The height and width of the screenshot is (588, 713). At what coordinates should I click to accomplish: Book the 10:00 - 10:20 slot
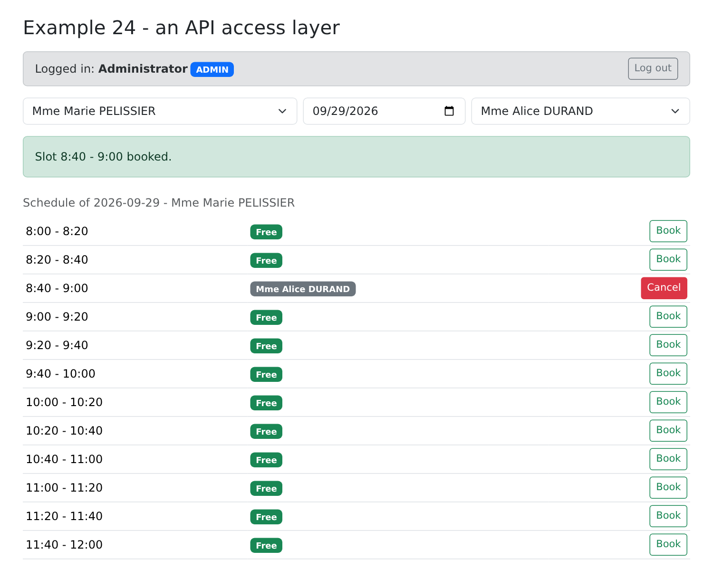(668, 402)
